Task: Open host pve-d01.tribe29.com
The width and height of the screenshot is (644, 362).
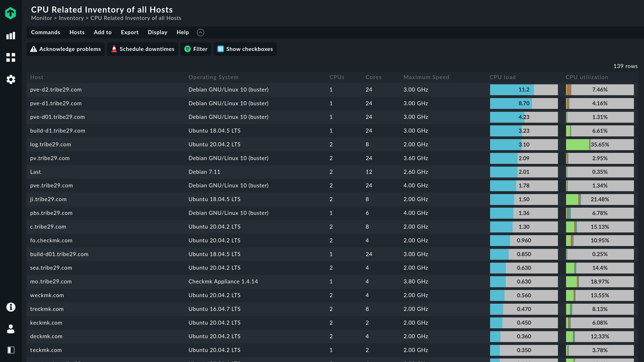Action: 58,117
